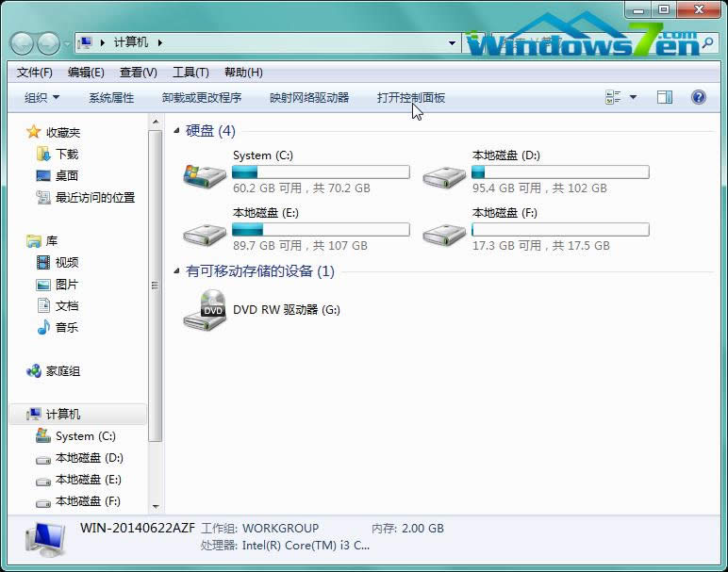
Task: Select the System (C:) drive icon
Action: click(205, 176)
